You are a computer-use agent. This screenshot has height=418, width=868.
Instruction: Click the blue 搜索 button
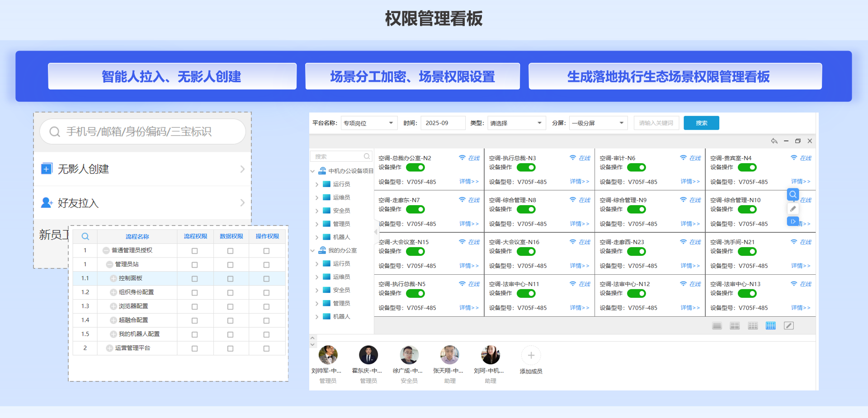701,123
